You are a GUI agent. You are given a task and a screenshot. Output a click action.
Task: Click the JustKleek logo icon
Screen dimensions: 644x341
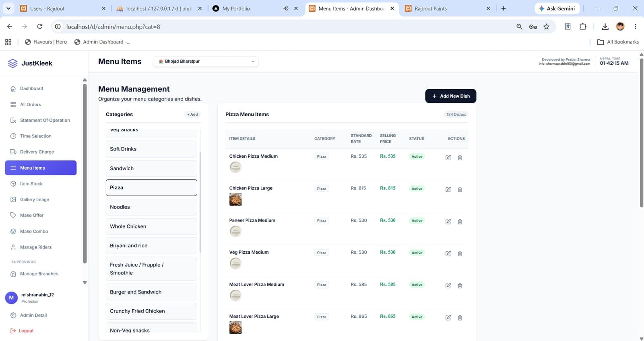pos(13,63)
